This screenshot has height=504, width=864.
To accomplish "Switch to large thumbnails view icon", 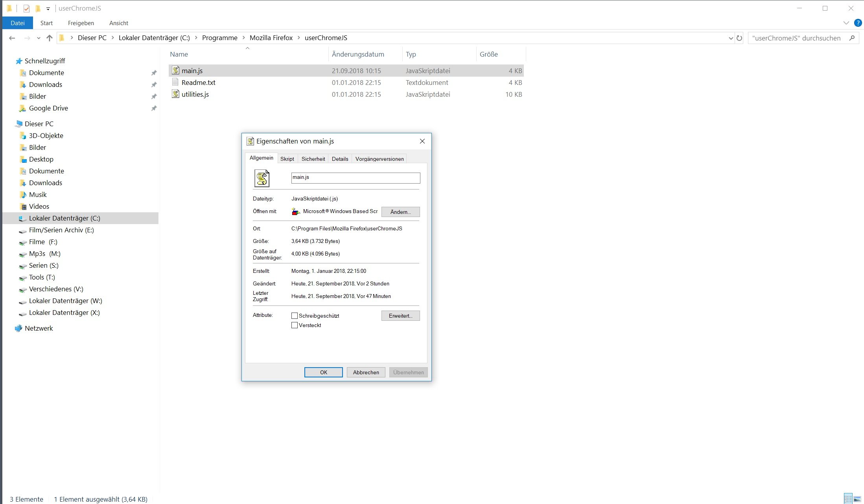I will point(858,499).
